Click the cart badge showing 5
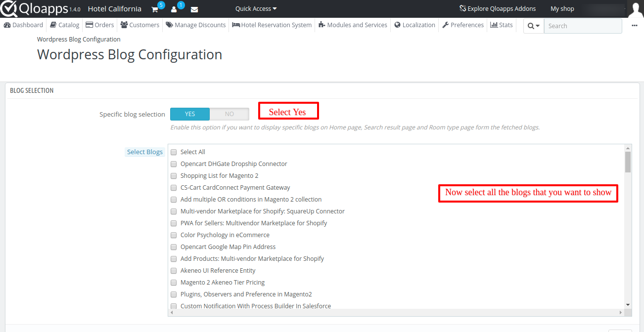The height and width of the screenshot is (332, 644). tap(161, 5)
